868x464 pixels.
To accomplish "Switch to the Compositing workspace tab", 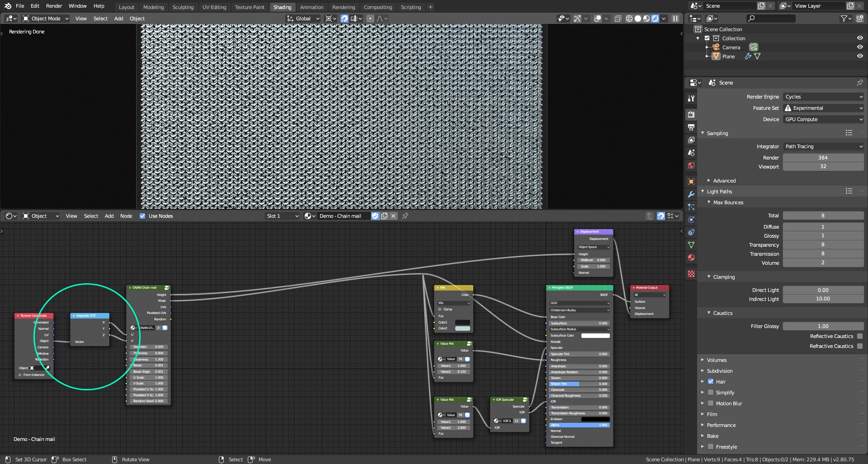I will click(x=378, y=7).
